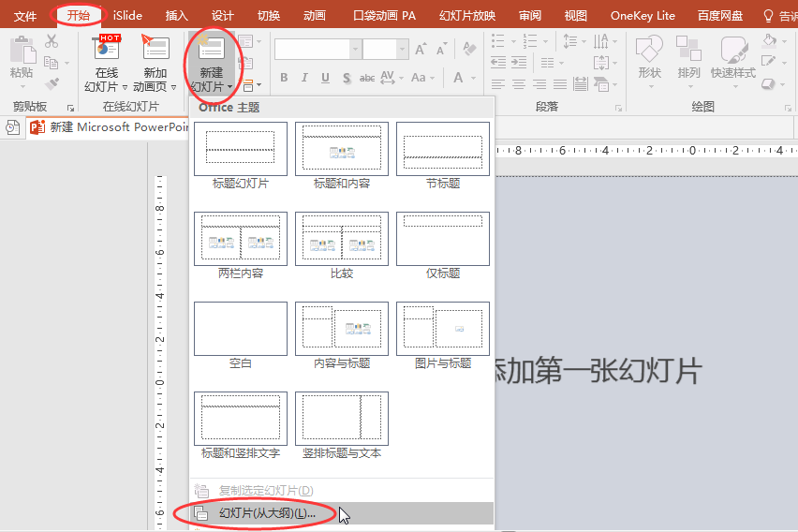The width and height of the screenshot is (798, 532).
Task: Click the justify alignment icon
Action: pos(560,84)
